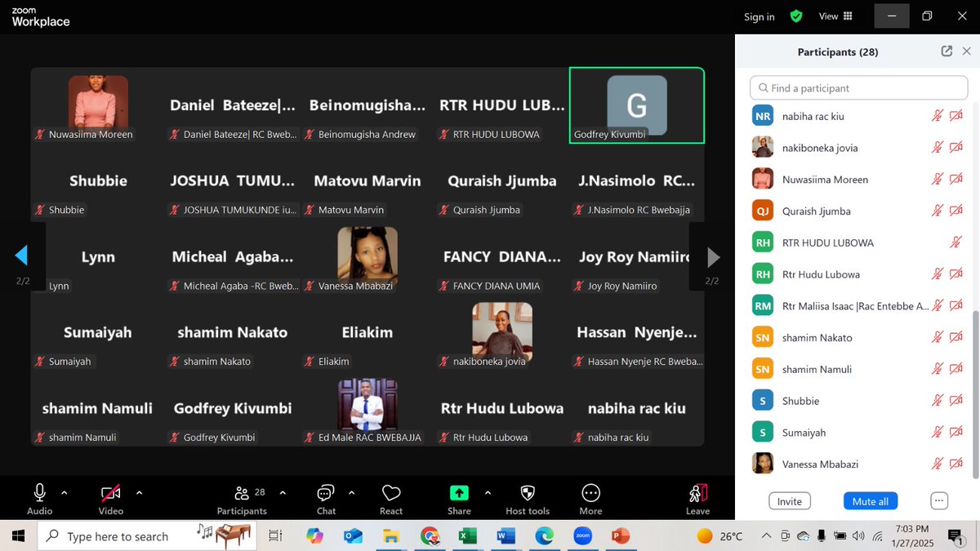Image resolution: width=980 pixels, height=551 pixels.
Task: Click the Invite button
Action: (x=789, y=501)
